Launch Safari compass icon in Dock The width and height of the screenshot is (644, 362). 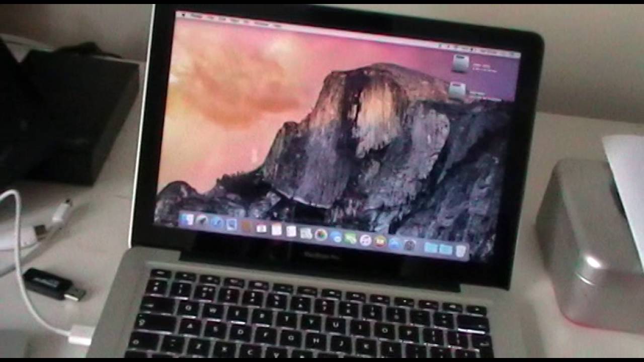[x=216, y=222]
